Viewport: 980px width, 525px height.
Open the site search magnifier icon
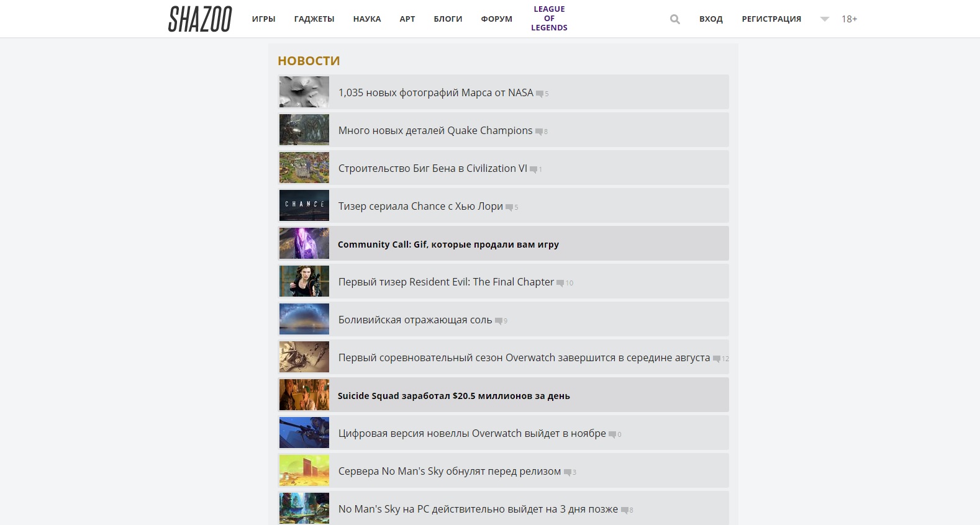point(675,19)
